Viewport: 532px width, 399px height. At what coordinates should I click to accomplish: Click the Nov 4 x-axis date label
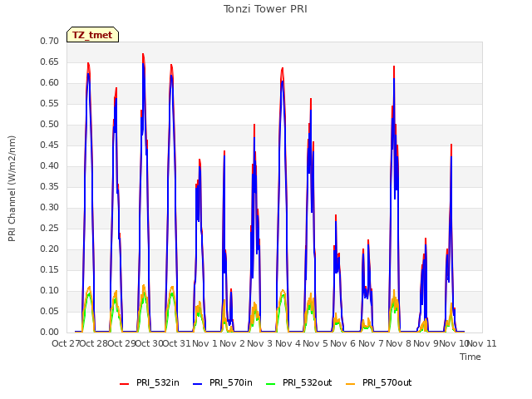pos(288,343)
